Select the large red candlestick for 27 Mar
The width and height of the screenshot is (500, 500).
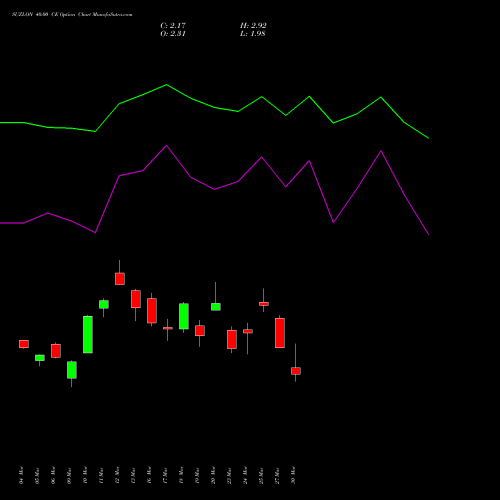coord(280,333)
